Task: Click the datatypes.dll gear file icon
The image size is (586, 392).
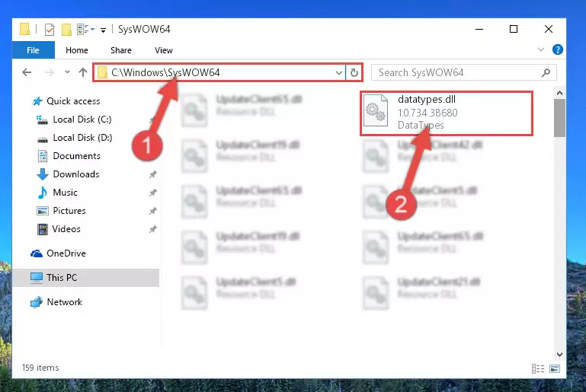Action: 376,110
